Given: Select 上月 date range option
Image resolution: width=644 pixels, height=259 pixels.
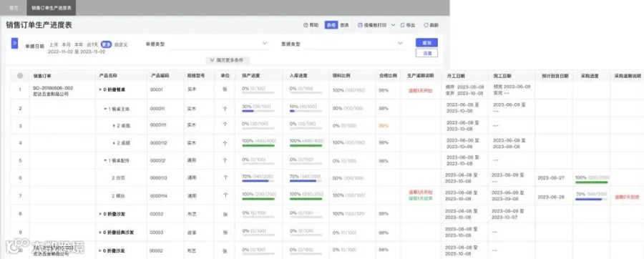Looking at the screenshot, I should coord(54,44).
